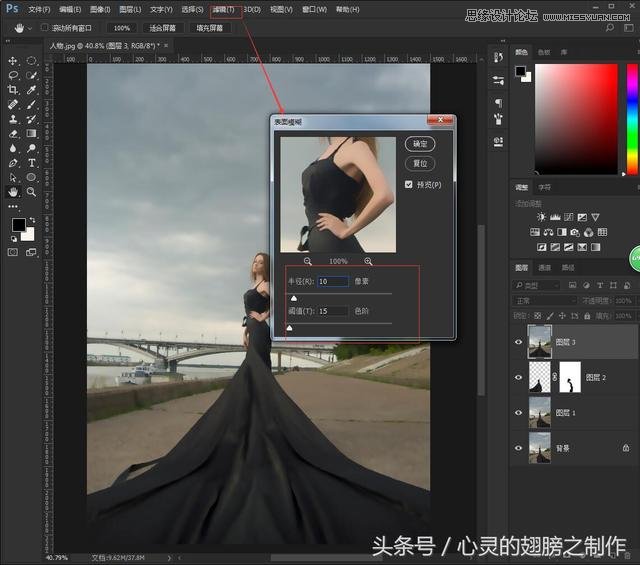Click 复位 Reset button in dialog
640x565 pixels.
[420, 164]
